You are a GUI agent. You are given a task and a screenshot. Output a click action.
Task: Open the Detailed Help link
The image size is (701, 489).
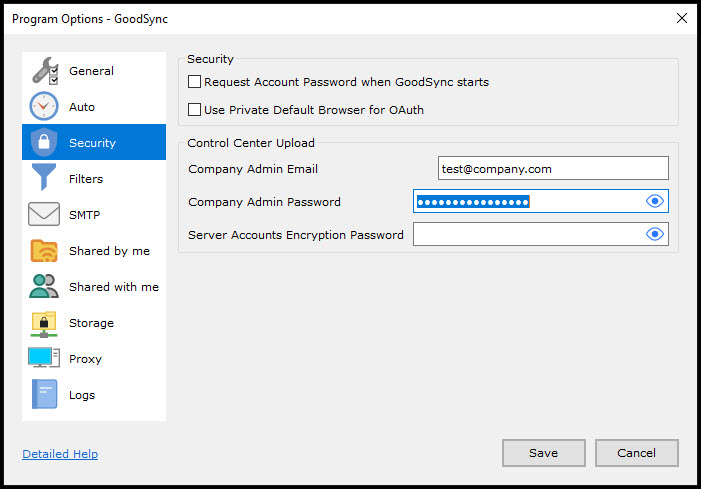(60, 454)
